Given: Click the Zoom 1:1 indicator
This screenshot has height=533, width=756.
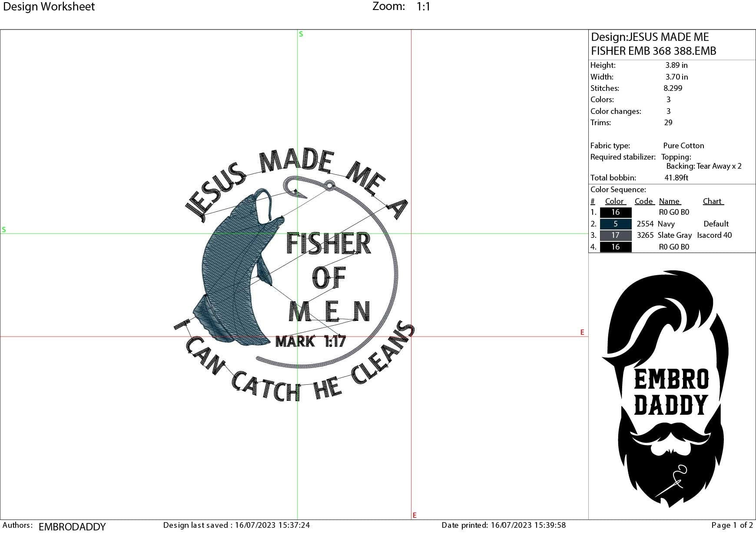Looking at the screenshot, I should (x=402, y=7).
